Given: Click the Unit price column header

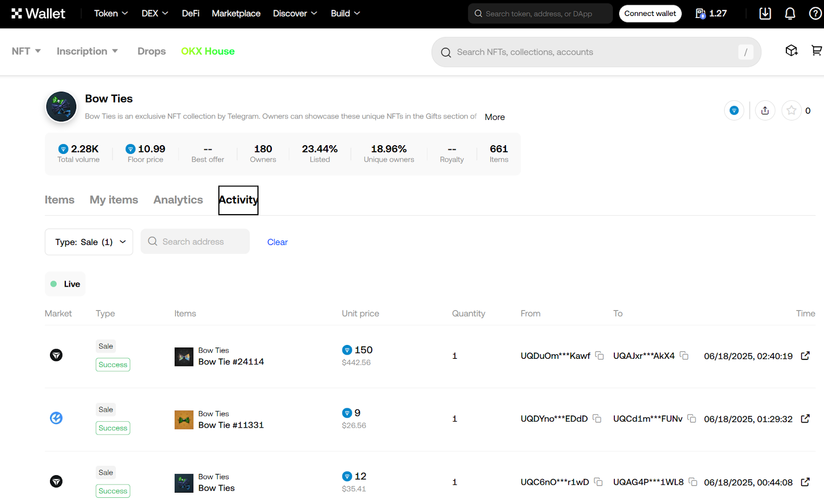Looking at the screenshot, I should coord(360,314).
